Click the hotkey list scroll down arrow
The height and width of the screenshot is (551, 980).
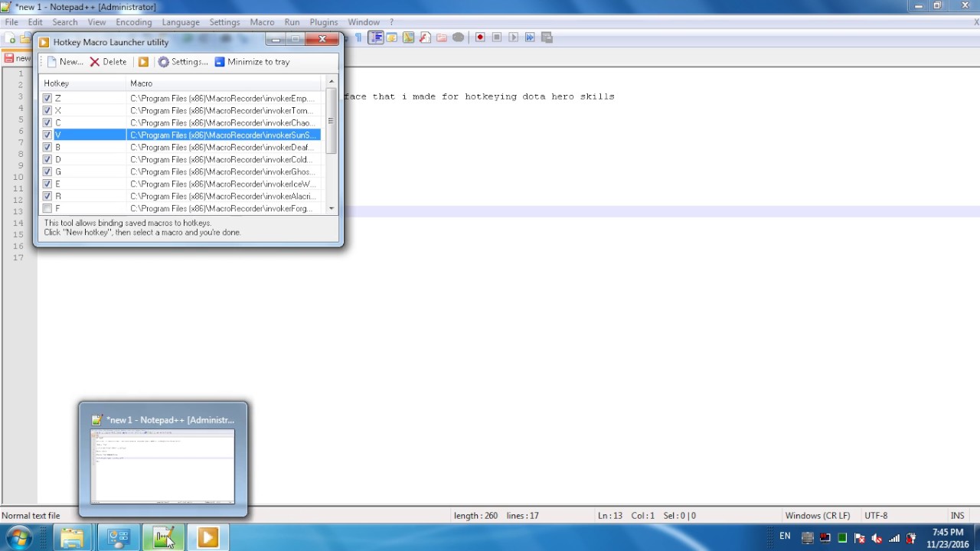(332, 208)
